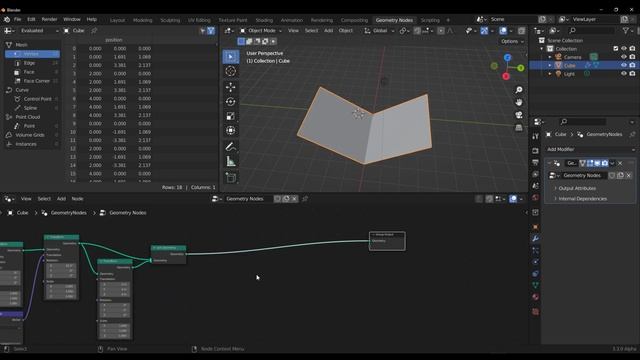Switch perspective/orthographic grid icon in viewport

click(x=518, y=128)
